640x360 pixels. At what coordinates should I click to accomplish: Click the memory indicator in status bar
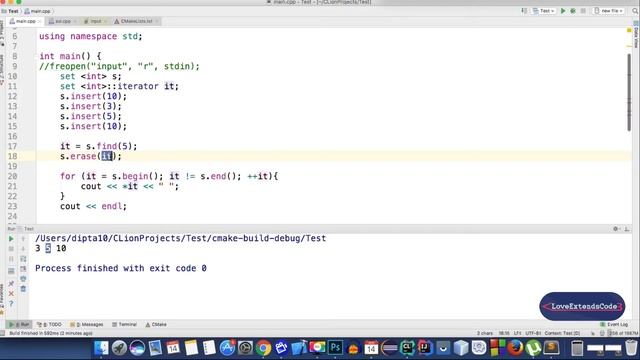click(x=623, y=333)
